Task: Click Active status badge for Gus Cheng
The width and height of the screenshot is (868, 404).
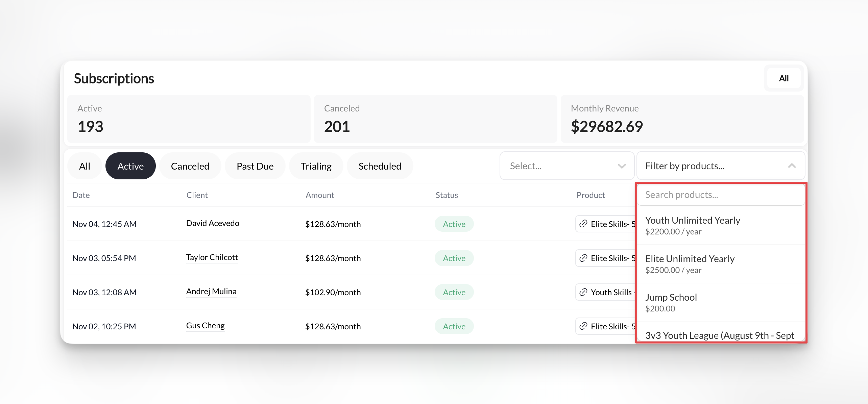Action: click(454, 326)
